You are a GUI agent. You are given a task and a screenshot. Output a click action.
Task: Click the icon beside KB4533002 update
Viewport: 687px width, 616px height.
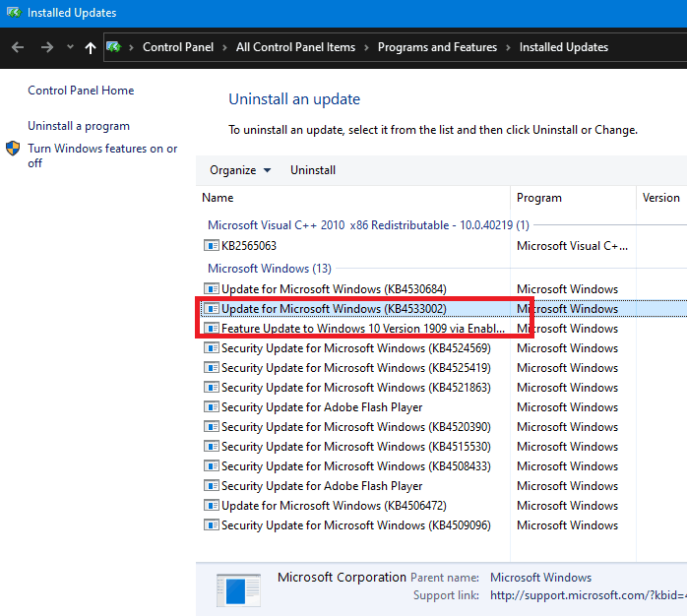212,308
